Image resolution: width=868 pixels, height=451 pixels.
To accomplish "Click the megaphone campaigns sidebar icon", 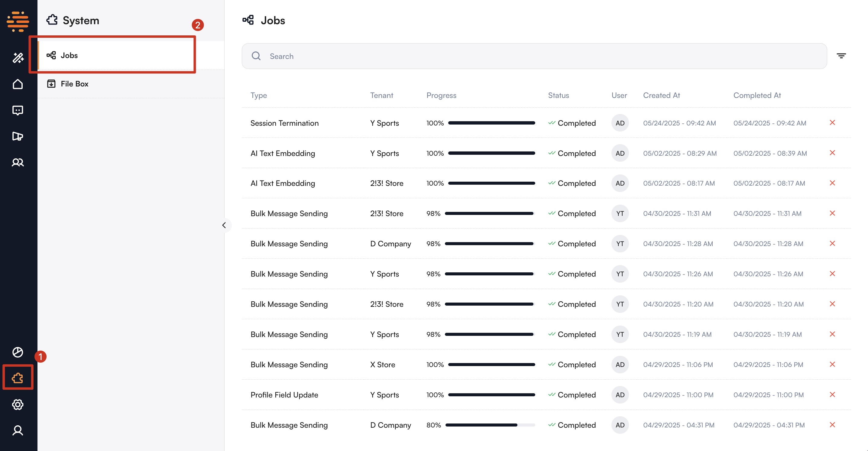I will 18,136.
